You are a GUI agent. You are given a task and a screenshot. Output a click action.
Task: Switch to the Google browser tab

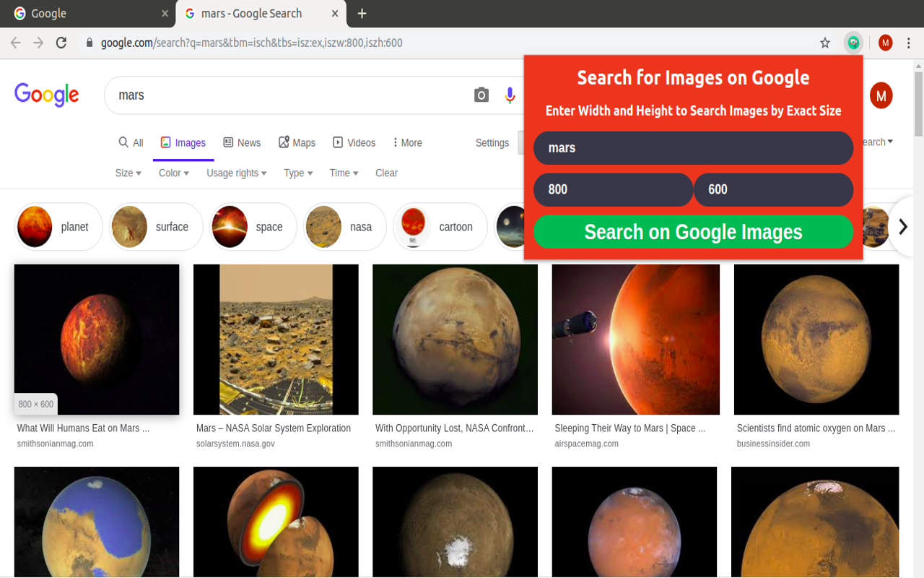pos(87,14)
